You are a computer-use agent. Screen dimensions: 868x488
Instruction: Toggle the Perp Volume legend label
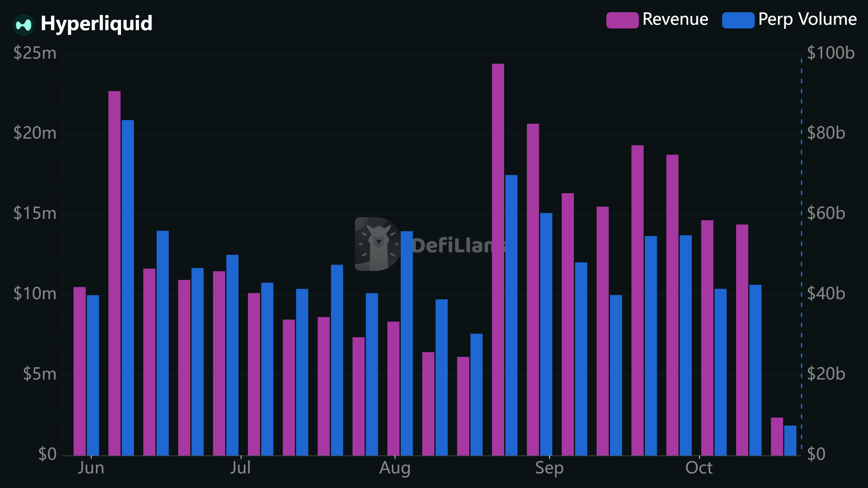[808, 20]
